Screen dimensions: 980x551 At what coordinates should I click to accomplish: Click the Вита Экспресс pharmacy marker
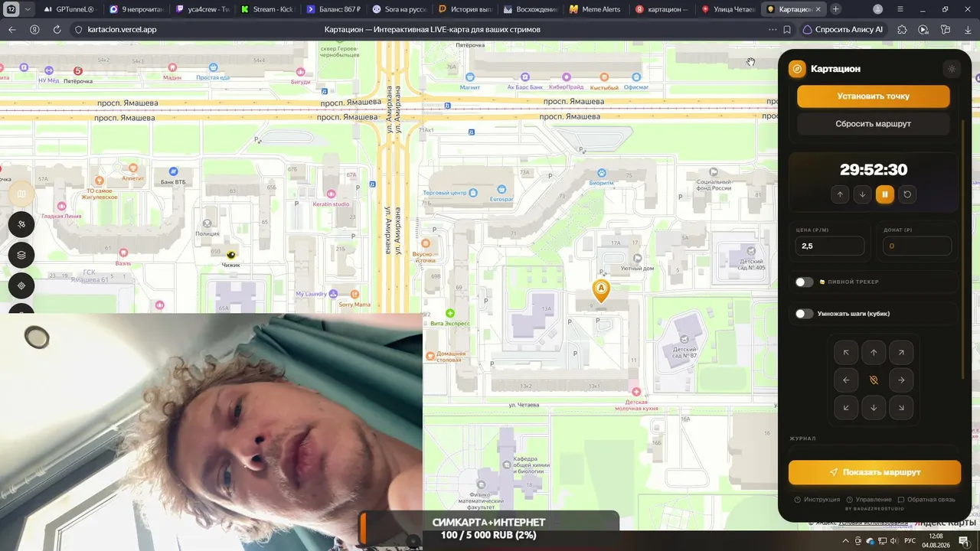449,314
